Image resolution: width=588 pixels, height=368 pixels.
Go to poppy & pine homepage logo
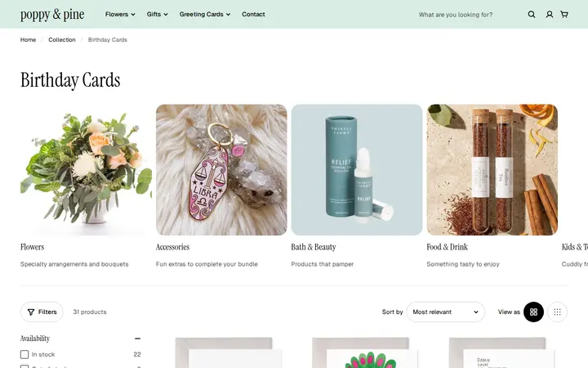52,14
